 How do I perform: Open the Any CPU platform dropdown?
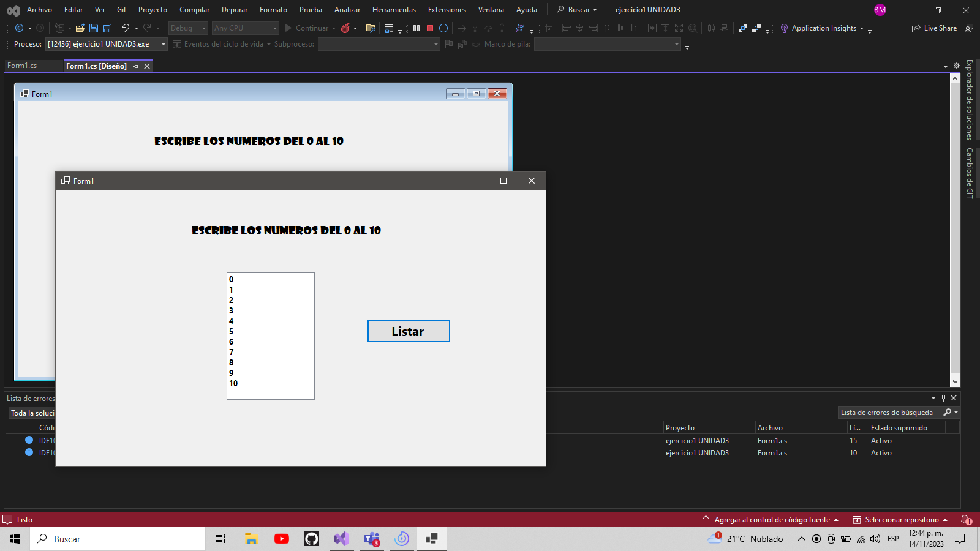click(245, 28)
